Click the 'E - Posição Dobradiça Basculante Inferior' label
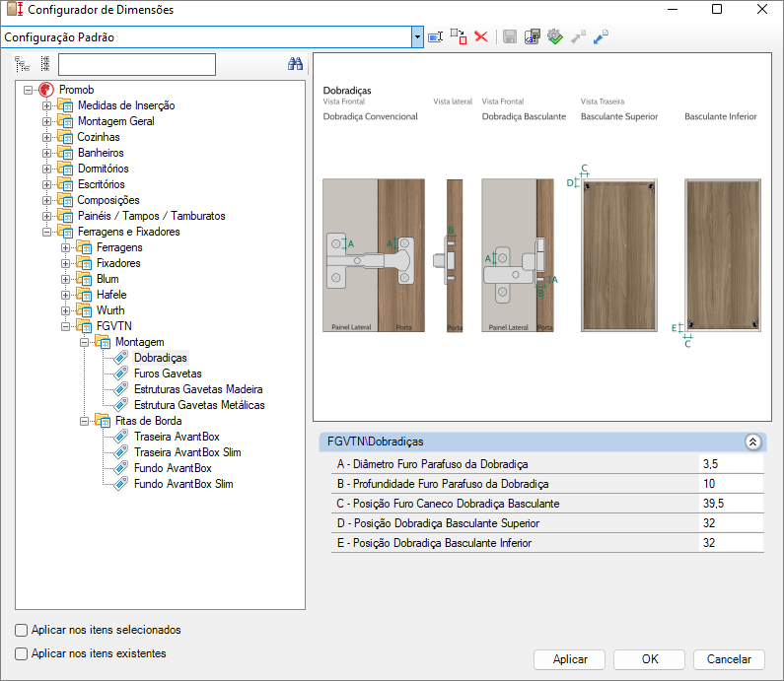784x681 pixels. click(434, 543)
